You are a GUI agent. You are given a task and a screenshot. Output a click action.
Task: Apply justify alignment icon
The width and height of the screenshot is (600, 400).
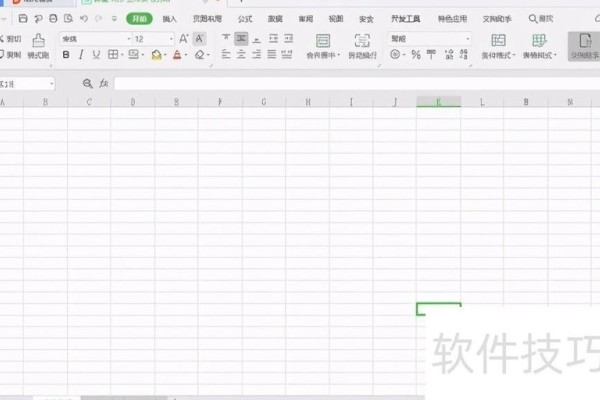tap(272, 55)
